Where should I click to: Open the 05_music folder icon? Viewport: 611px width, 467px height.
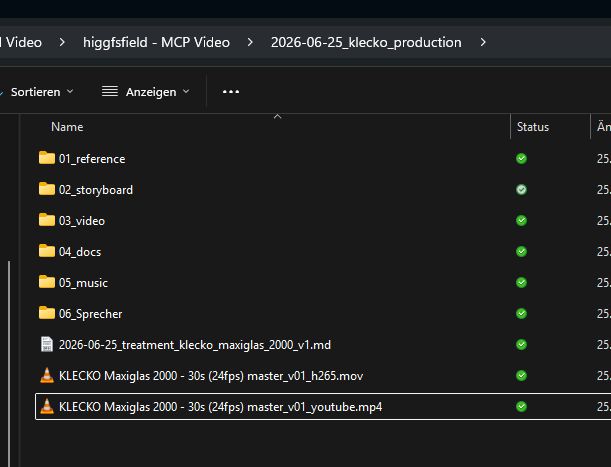coord(47,282)
